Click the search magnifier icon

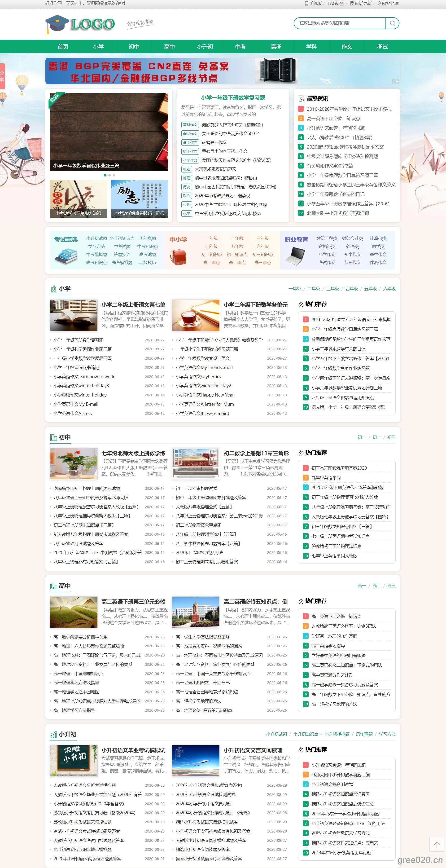click(x=392, y=23)
